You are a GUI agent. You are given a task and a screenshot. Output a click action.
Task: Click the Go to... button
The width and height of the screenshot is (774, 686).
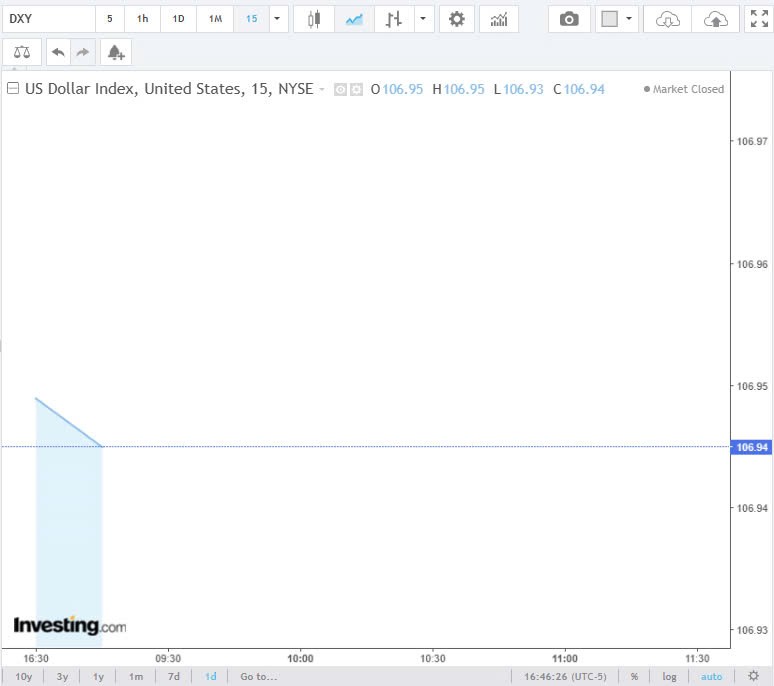[x=258, y=677]
